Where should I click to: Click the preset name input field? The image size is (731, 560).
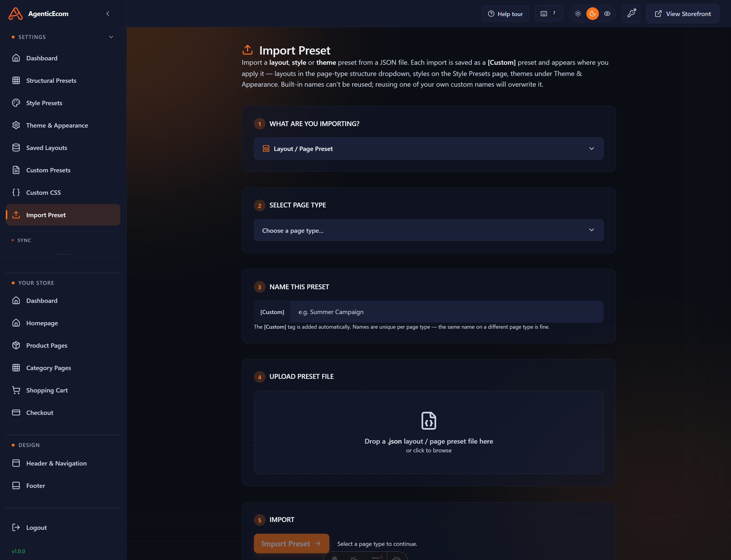coord(447,312)
